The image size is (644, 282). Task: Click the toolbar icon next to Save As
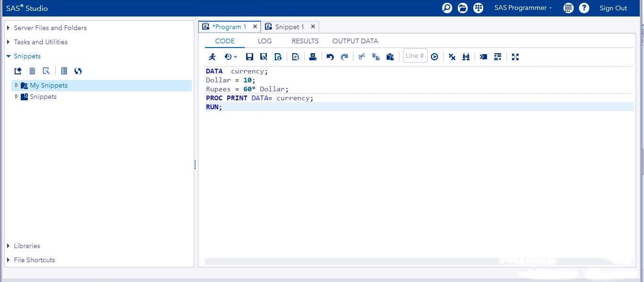pyautogui.click(x=278, y=57)
